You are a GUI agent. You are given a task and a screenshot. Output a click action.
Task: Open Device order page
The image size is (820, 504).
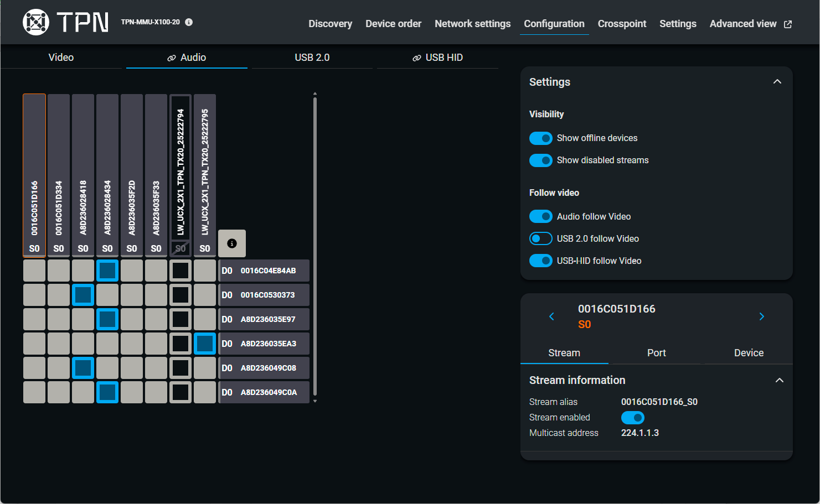coord(393,24)
